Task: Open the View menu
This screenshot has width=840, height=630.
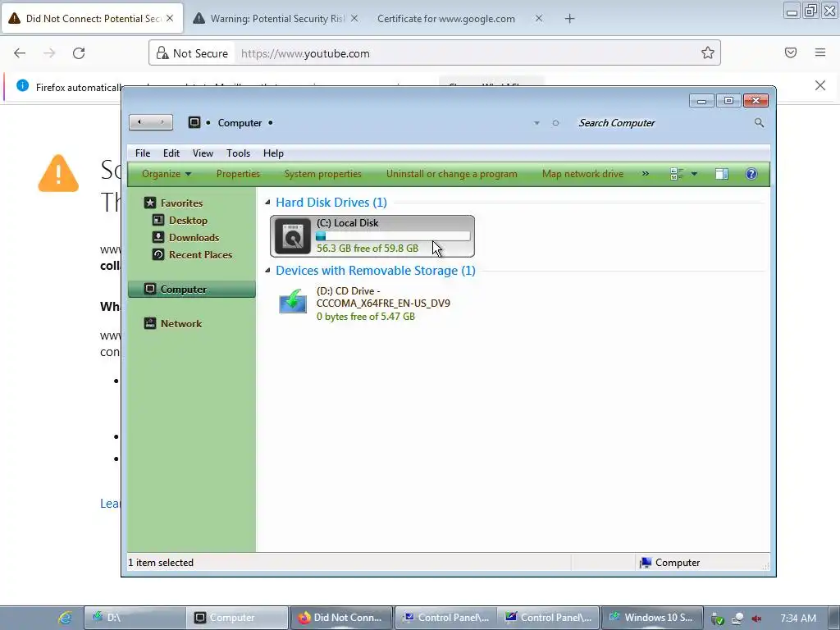Action: click(x=203, y=153)
